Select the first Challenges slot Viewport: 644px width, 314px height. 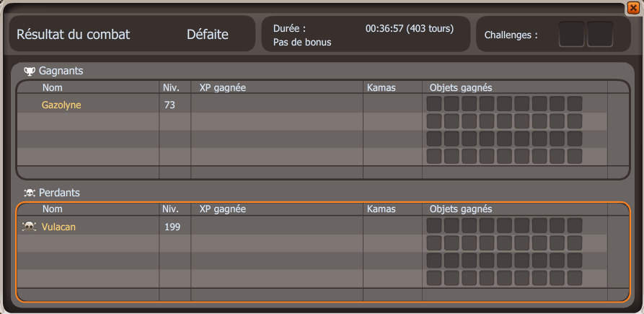pos(571,34)
